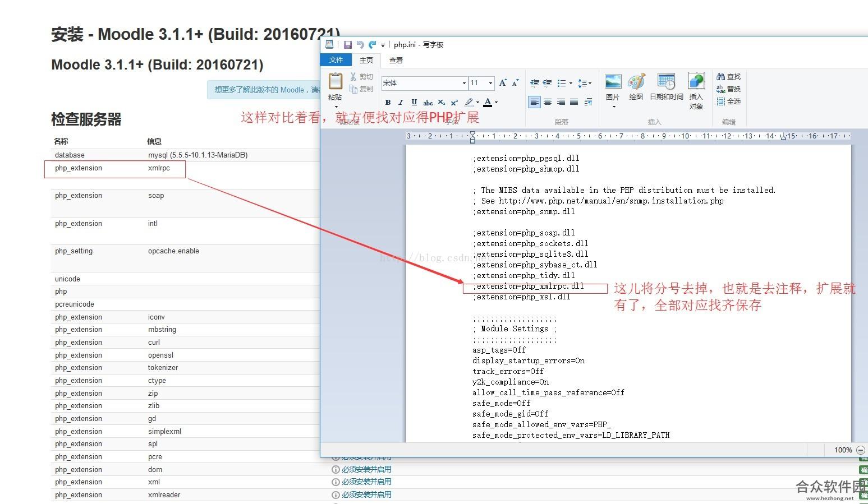Image resolution: width=868 pixels, height=504 pixels.
Task: Toggle subscript formatting
Action: [442, 102]
